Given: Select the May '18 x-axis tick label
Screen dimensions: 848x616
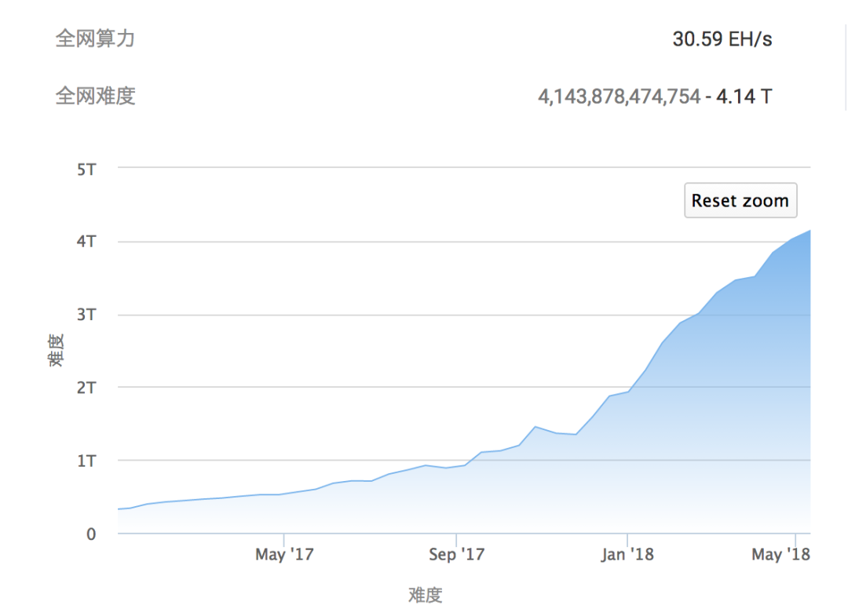Looking at the screenshot, I should (x=780, y=555).
